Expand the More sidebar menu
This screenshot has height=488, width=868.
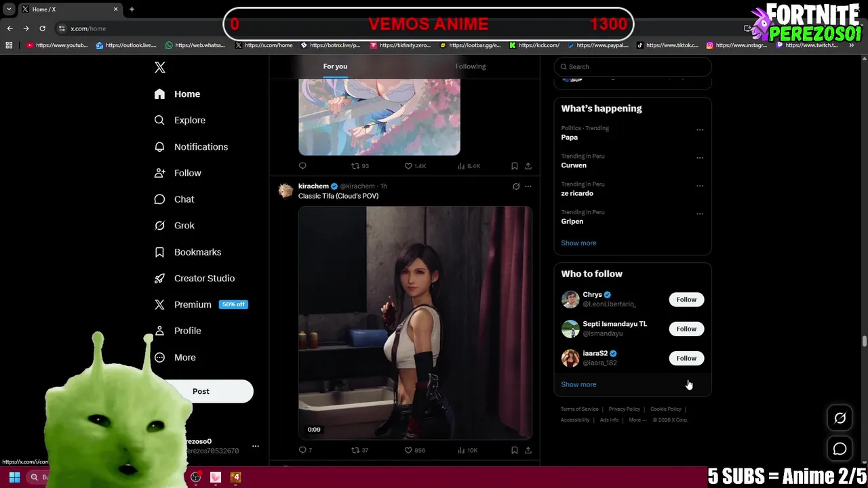(175, 357)
